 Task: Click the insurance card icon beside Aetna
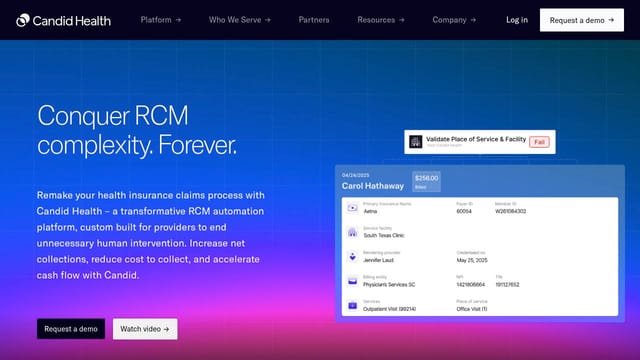tap(352, 208)
